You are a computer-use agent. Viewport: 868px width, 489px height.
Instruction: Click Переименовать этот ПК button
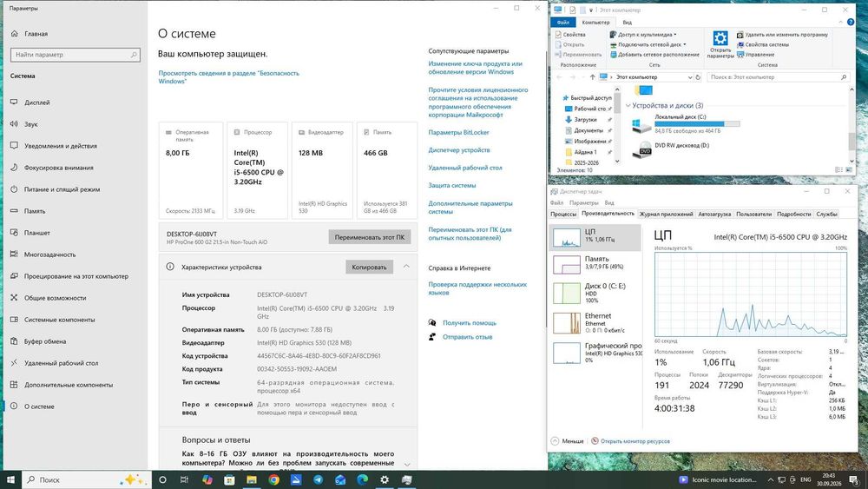tap(369, 237)
